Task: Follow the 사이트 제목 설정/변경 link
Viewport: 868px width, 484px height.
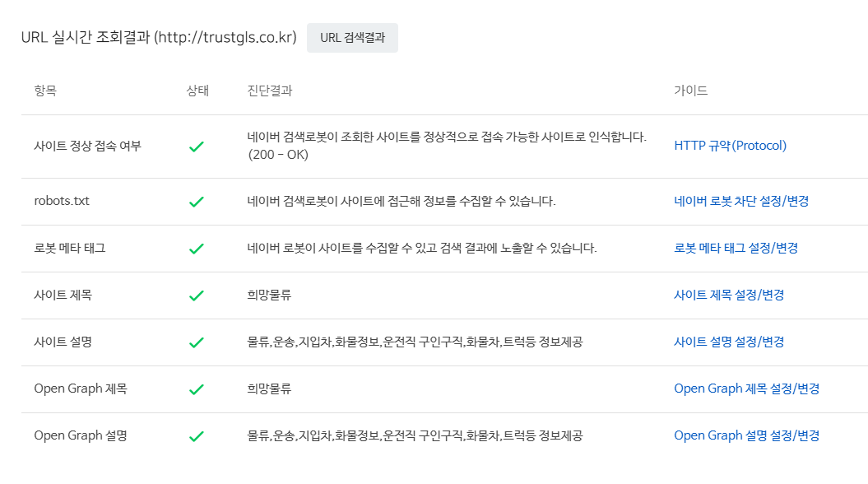Action: (728, 295)
